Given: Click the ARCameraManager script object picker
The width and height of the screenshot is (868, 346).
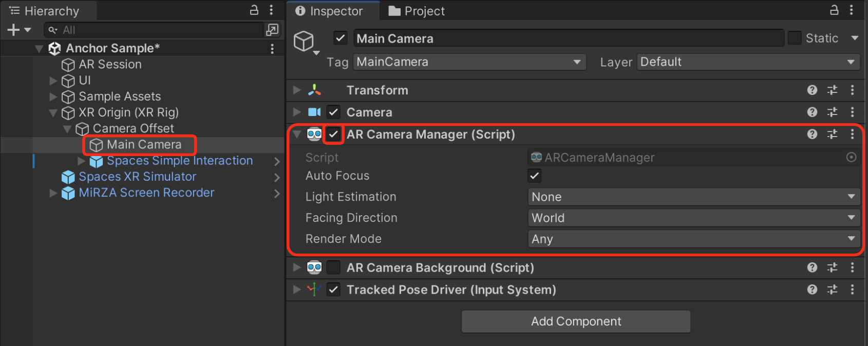Looking at the screenshot, I should click(x=851, y=158).
